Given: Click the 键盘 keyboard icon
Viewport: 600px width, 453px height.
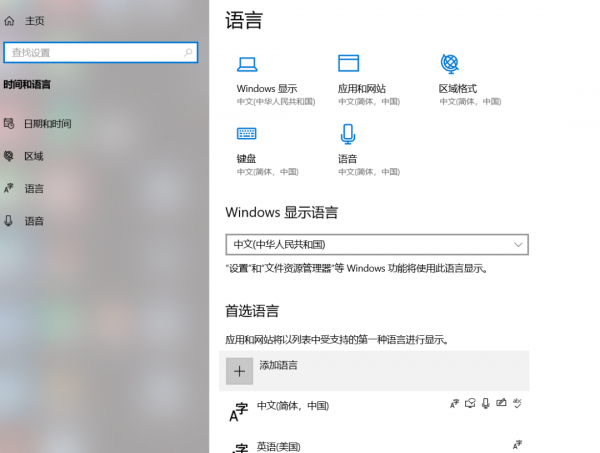Looking at the screenshot, I should pos(246,134).
